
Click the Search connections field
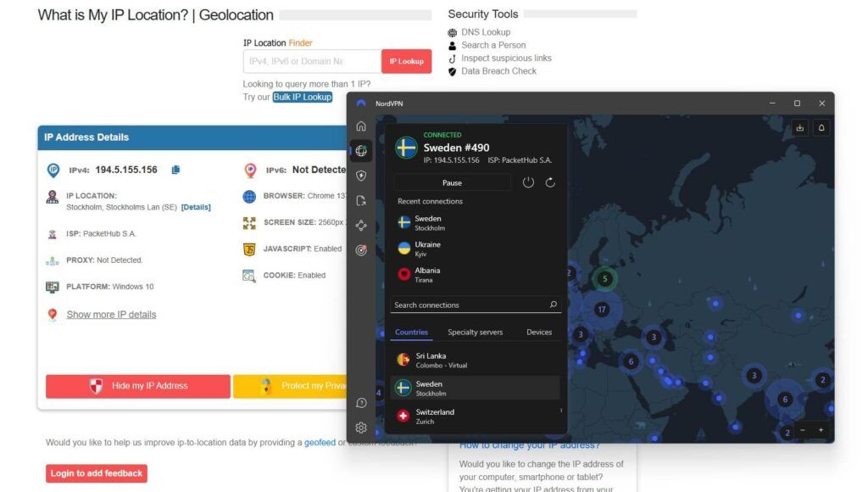coord(476,305)
